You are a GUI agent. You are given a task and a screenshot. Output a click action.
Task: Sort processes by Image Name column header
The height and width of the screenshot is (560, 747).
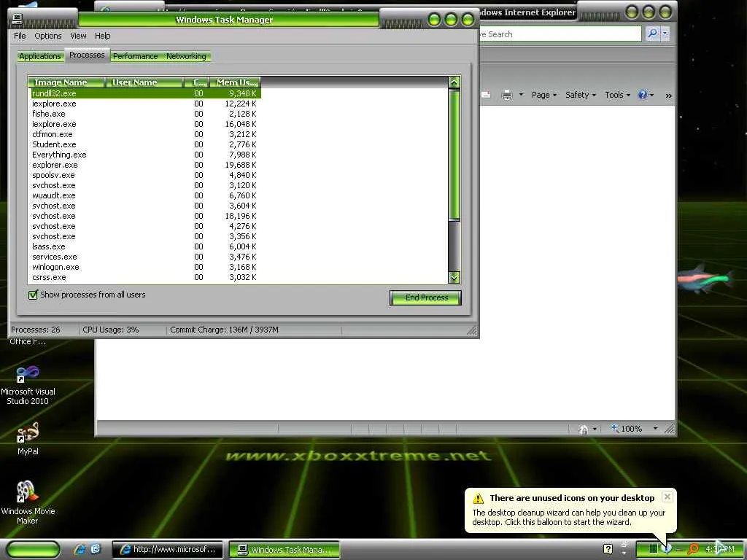pos(66,82)
